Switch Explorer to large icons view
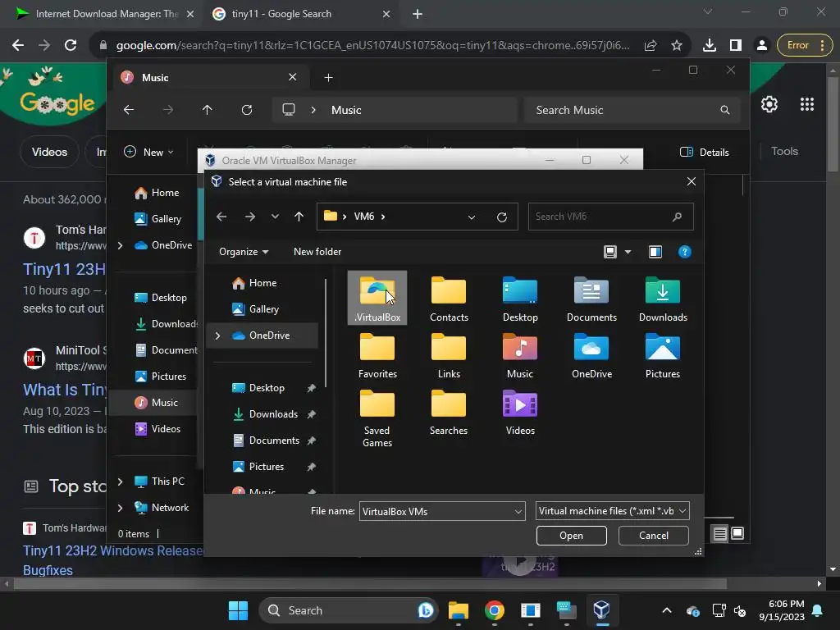This screenshot has width=840, height=630. (737, 533)
